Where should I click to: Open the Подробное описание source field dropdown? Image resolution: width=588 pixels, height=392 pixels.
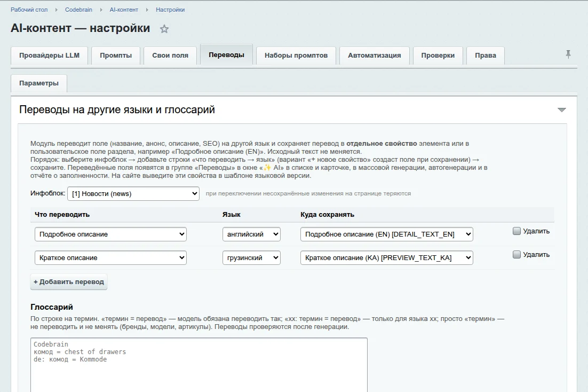click(x=110, y=234)
